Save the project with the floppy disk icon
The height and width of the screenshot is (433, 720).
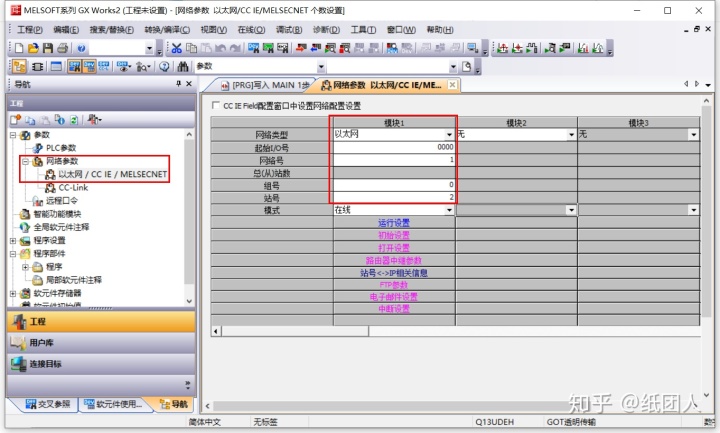(x=48, y=48)
